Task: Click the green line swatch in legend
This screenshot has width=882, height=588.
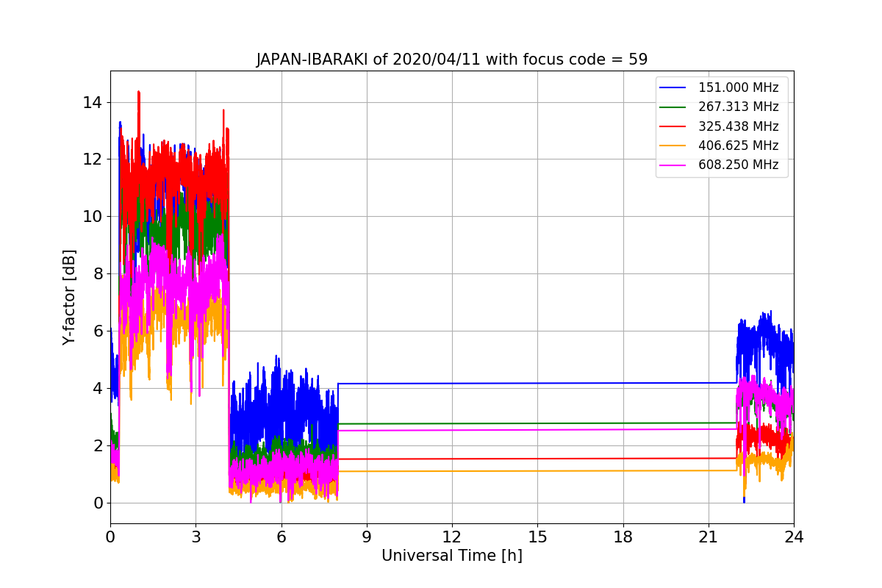Action: click(x=673, y=107)
